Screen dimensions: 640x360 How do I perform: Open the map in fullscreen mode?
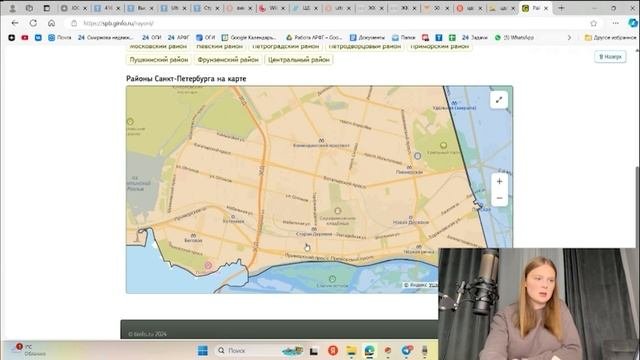click(499, 100)
